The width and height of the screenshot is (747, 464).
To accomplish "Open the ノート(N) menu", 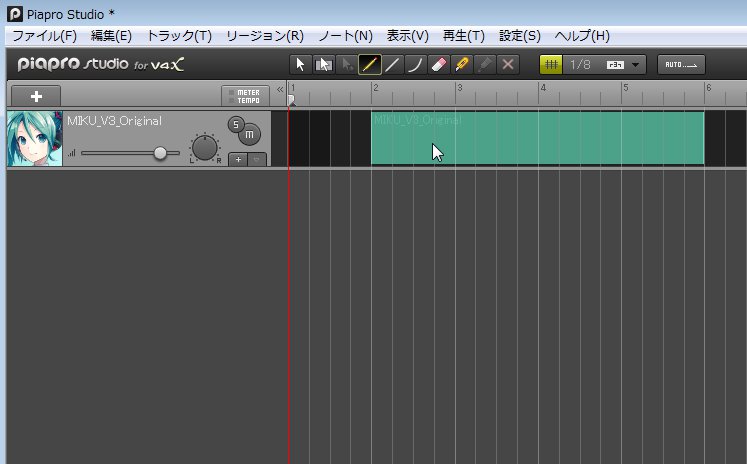I will point(345,36).
